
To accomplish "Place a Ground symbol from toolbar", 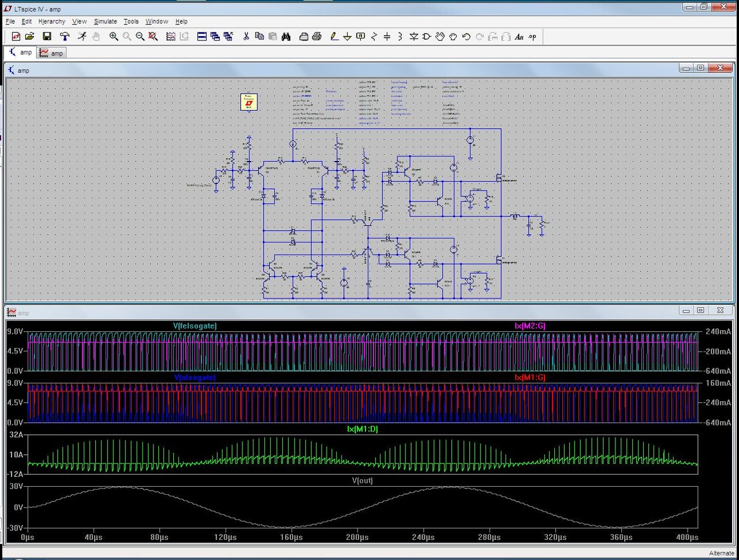I will 347,36.
